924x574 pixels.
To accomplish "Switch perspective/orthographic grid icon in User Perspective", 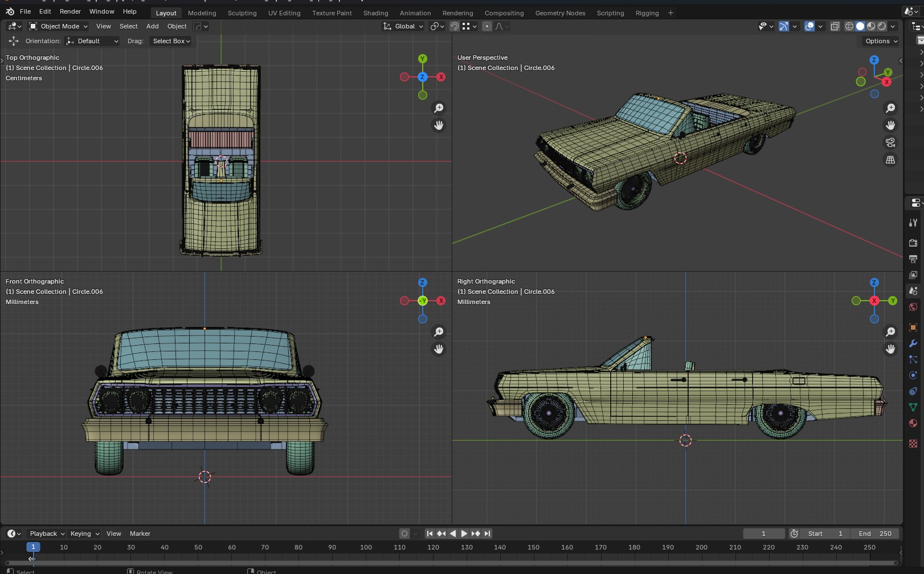I will pyautogui.click(x=890, y=160).
